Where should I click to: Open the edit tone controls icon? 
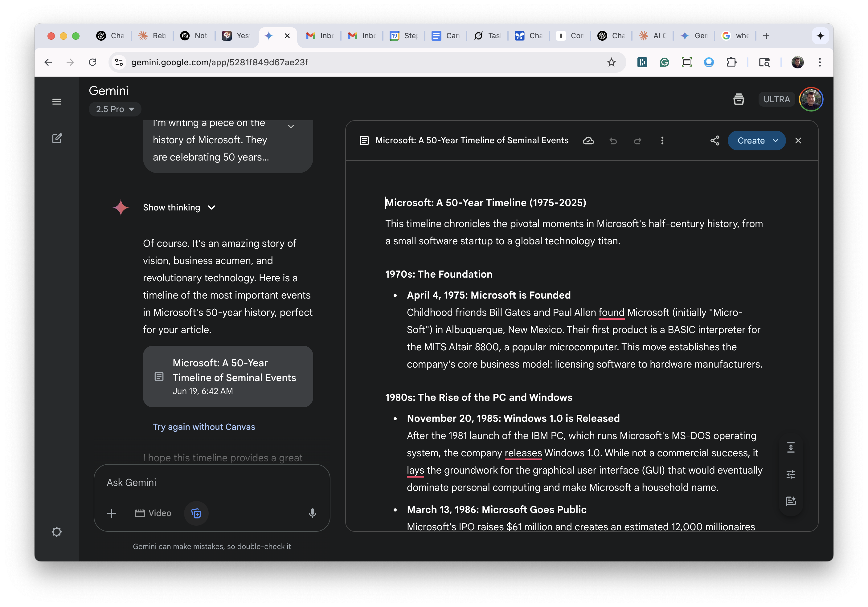(x=791, y=474)
